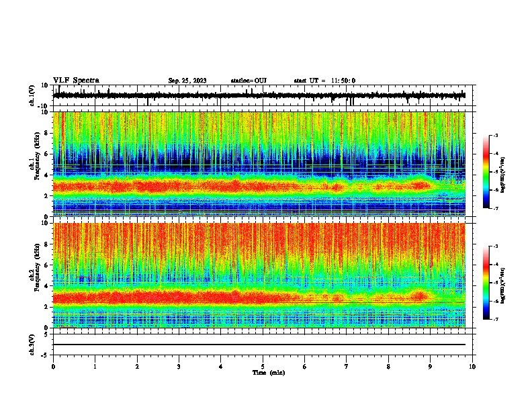Screen dimensions: 532x411
Task: Click the "ch.1(V)" waveform axis label
Action: (32, 95)
